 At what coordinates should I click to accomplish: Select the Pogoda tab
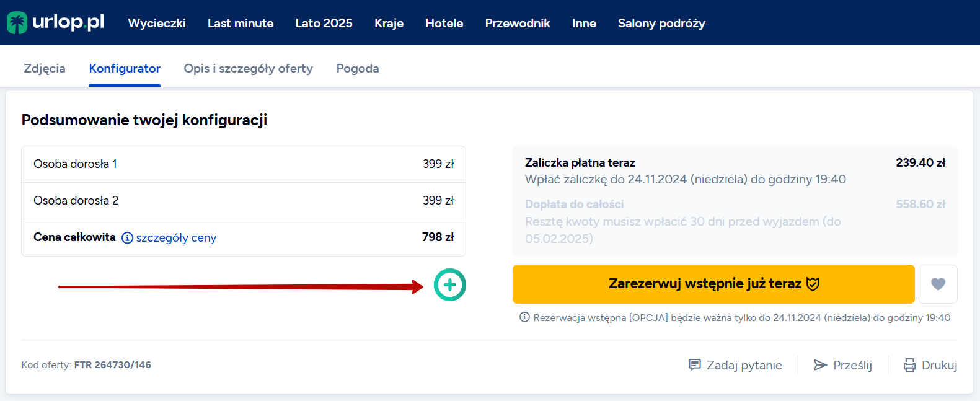click(358, 68)
